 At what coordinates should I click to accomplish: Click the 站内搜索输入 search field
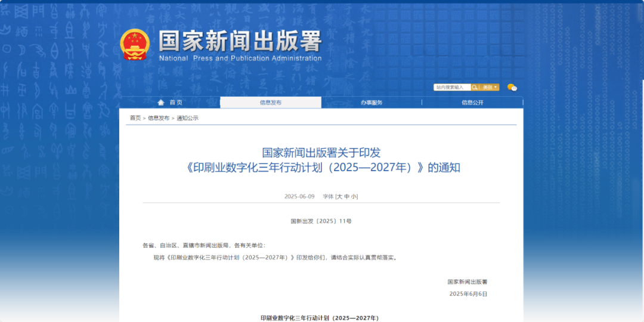coord(452,87)
